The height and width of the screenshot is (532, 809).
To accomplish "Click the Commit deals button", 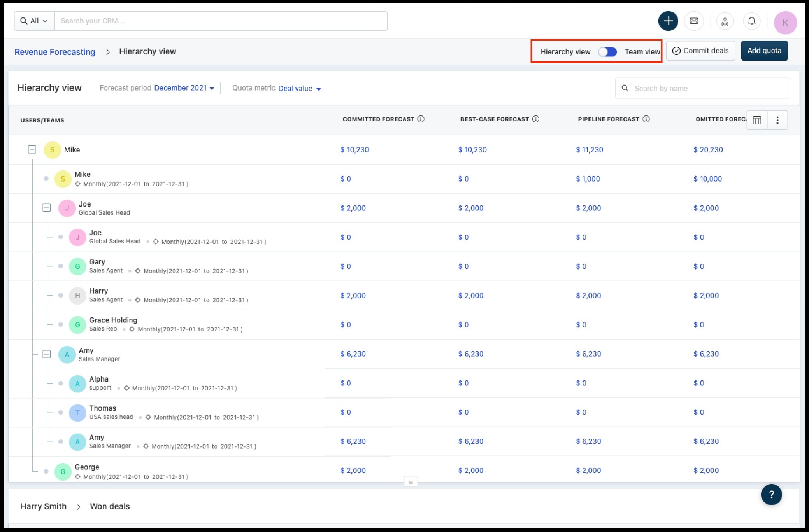I will [x=700, y=51].
